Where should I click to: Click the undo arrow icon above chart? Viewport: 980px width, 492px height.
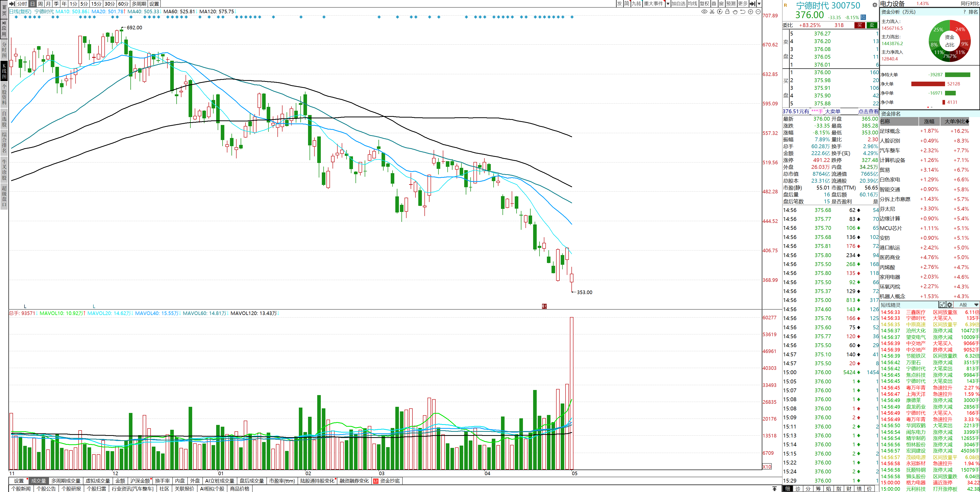[x=743, y=12]
